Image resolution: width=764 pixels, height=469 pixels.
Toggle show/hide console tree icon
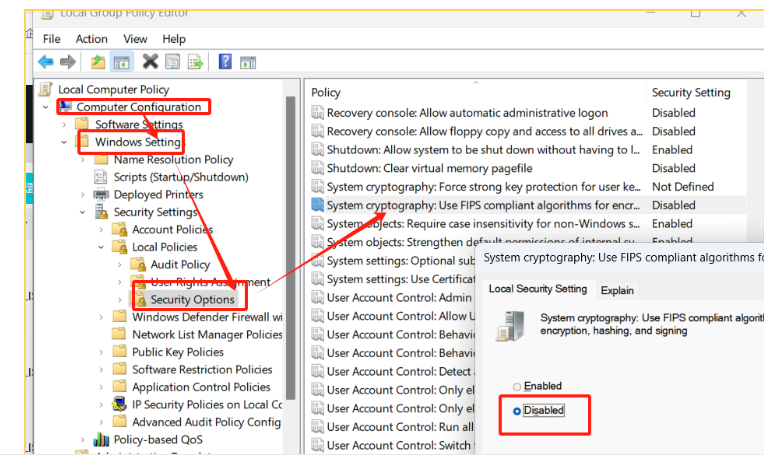[121, 62]
